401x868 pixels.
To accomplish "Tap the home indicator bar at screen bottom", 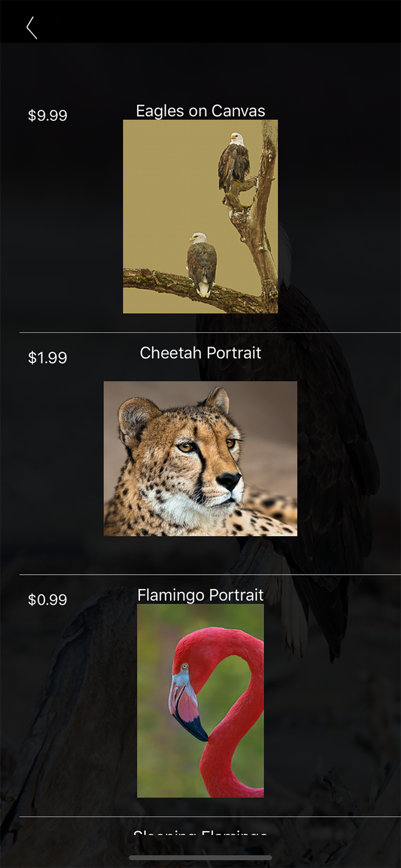I will click(200, 858).
